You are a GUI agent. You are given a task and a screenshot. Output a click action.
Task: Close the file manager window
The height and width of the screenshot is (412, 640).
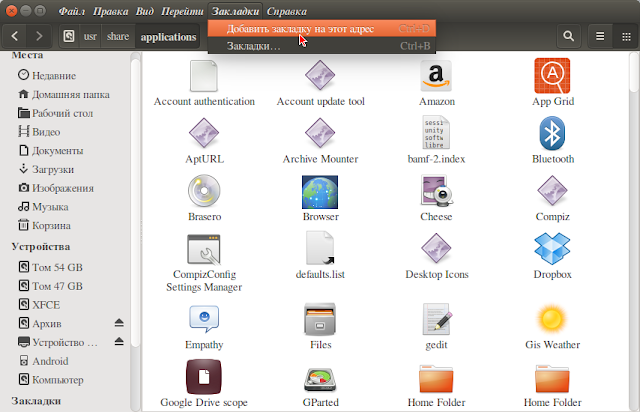click(11, 11)
